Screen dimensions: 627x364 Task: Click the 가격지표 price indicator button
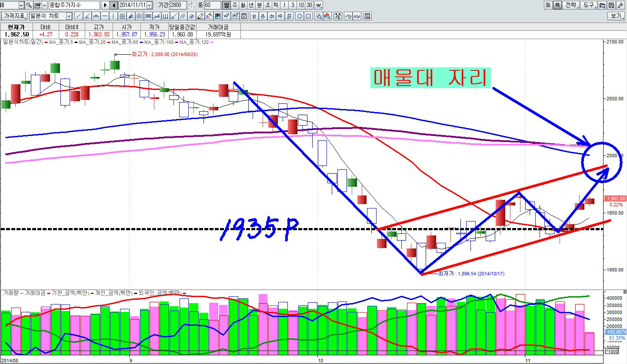coord(14,17)
